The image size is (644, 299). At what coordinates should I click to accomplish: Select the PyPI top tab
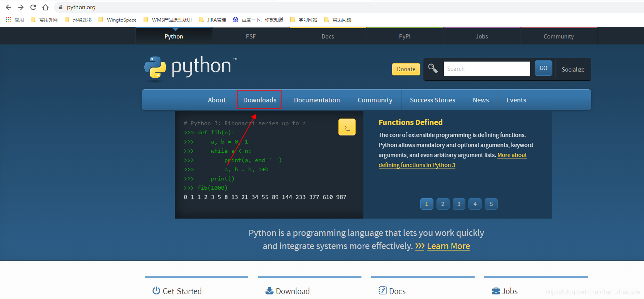click(405, 36)
